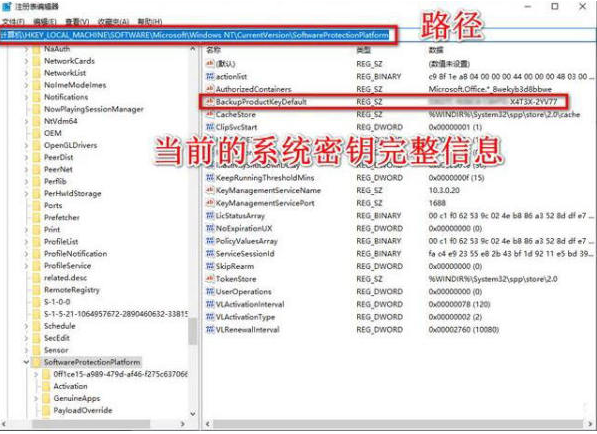Expand the GenuineApps subkey
Viewport: 597px width, 434px height.
tap(36, 399)
